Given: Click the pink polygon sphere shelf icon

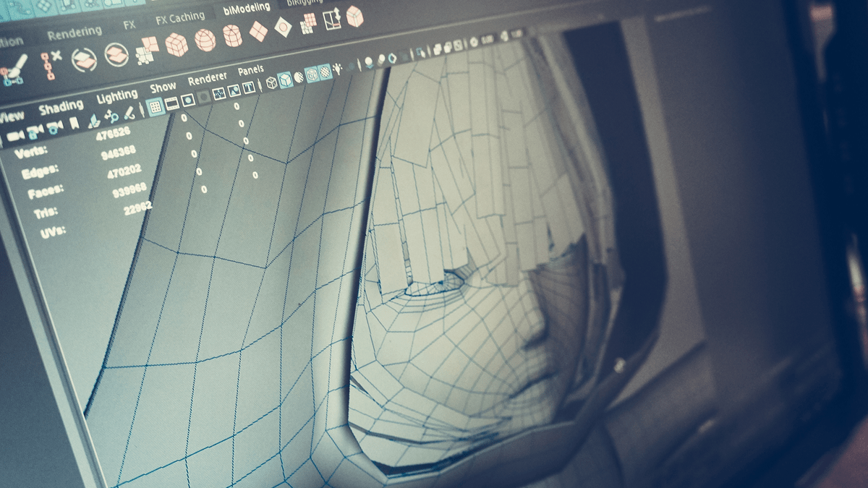Looking at the screenshot, I should coord(205,39).
